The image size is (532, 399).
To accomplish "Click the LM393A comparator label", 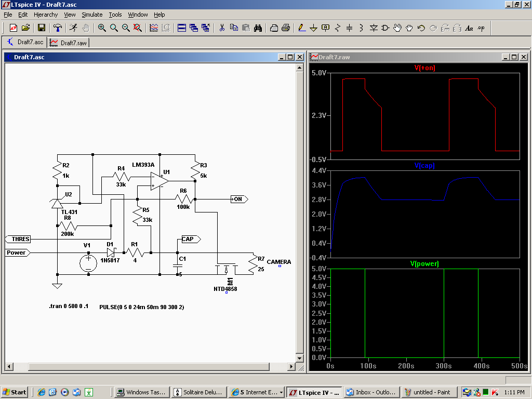I will [143, 165].
